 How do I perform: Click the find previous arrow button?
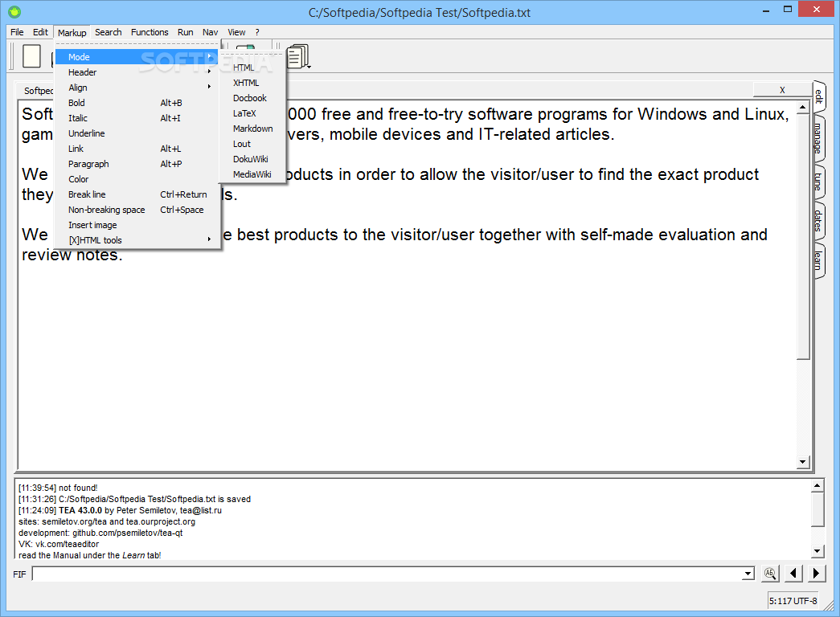(x=793, y=573)
